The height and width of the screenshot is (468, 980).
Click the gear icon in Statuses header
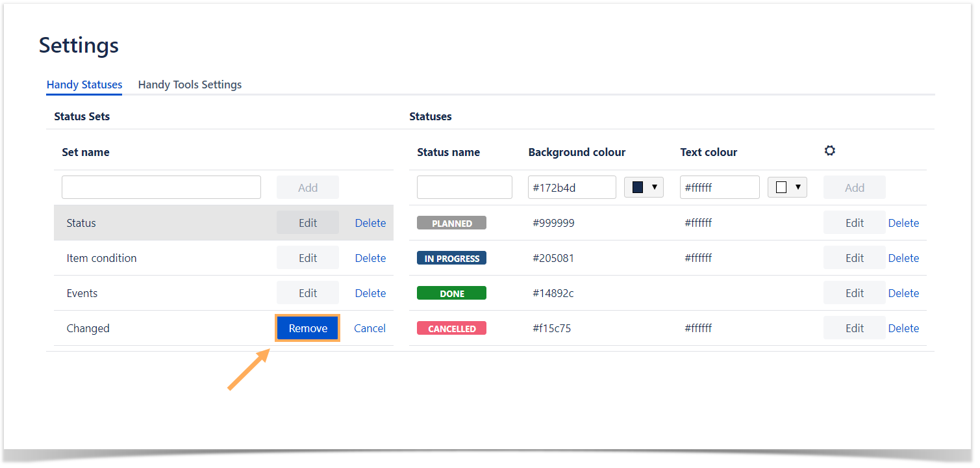(829, 151)
